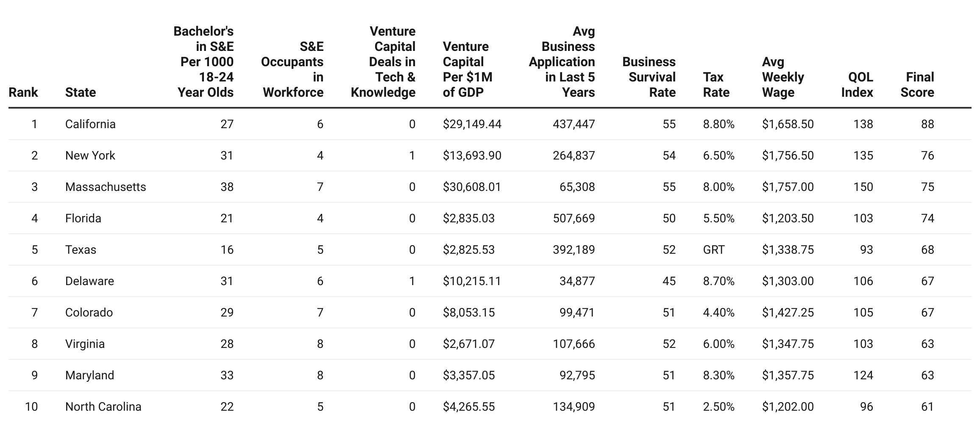This screenshot has height=423, width=980.
Task: Select the Avg Weekly Wage header
Action: coord(783,77)
